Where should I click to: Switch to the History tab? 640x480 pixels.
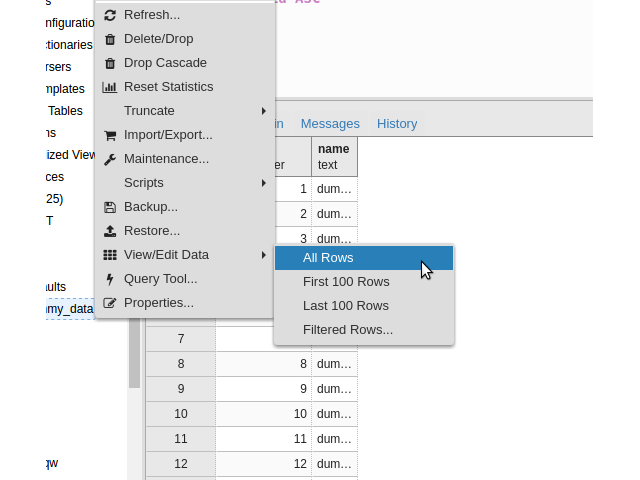pyautogui.click(x=397, y=124)
